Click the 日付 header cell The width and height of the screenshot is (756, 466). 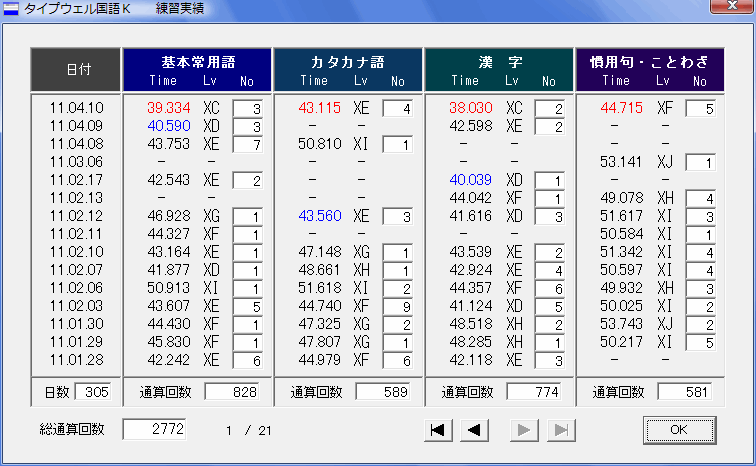(x=76, y=70)
